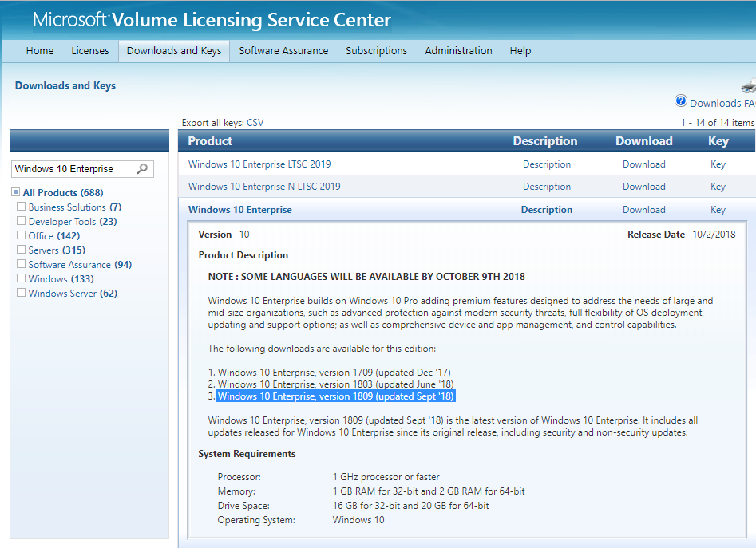Open the Downloads FAQ link

(722, 103)
